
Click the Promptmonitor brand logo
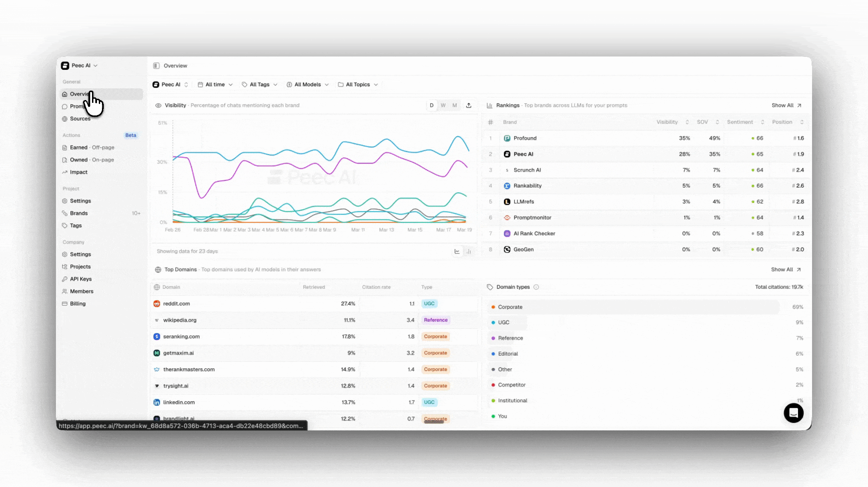point(507,218)
